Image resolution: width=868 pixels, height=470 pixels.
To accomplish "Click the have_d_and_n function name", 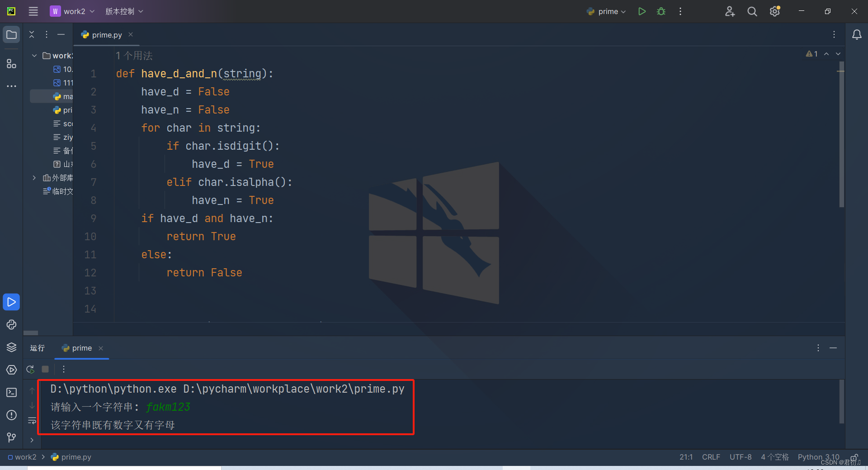I will (179, 74).
